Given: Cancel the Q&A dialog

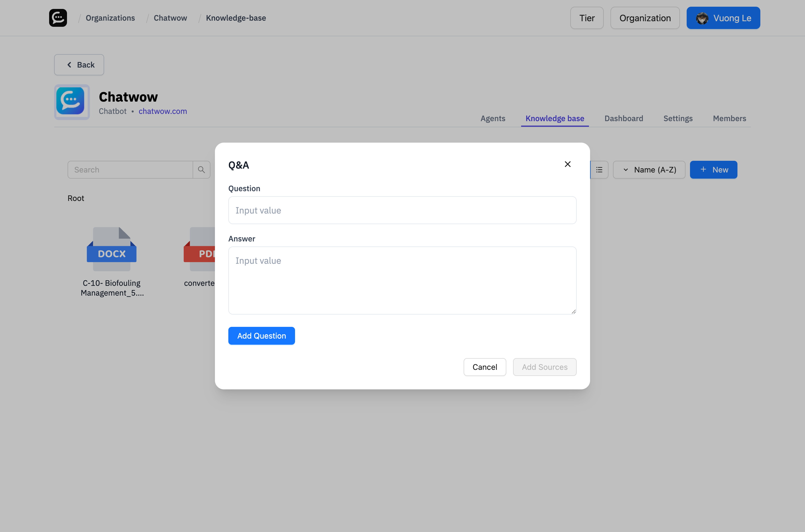Looking at the screenshot, I should [x=485, y=367].
